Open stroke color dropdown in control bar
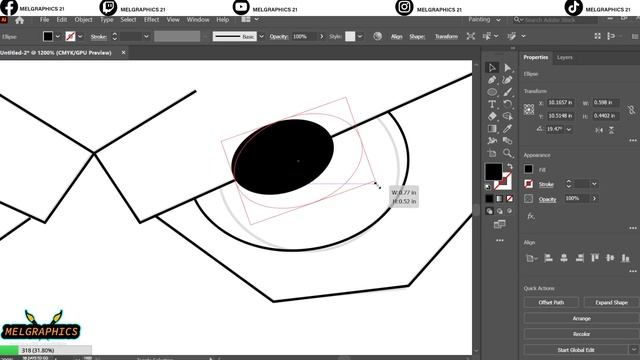 [x=80, y=36]
